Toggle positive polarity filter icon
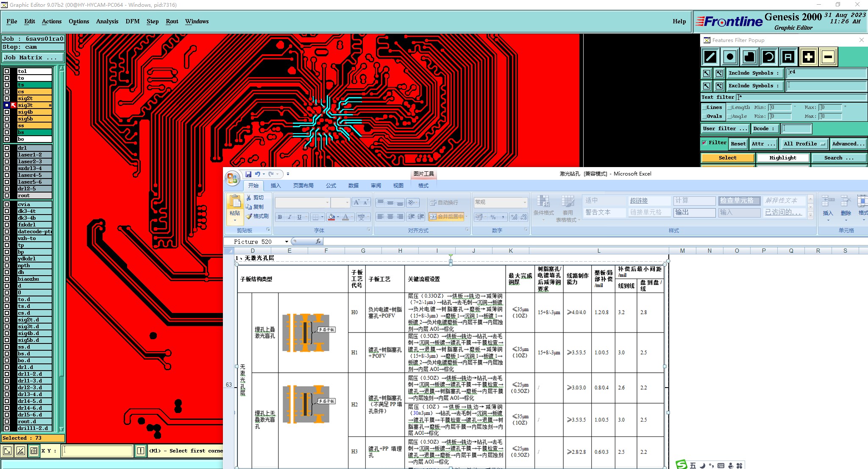868x469 pixels. tap(808, 57)
